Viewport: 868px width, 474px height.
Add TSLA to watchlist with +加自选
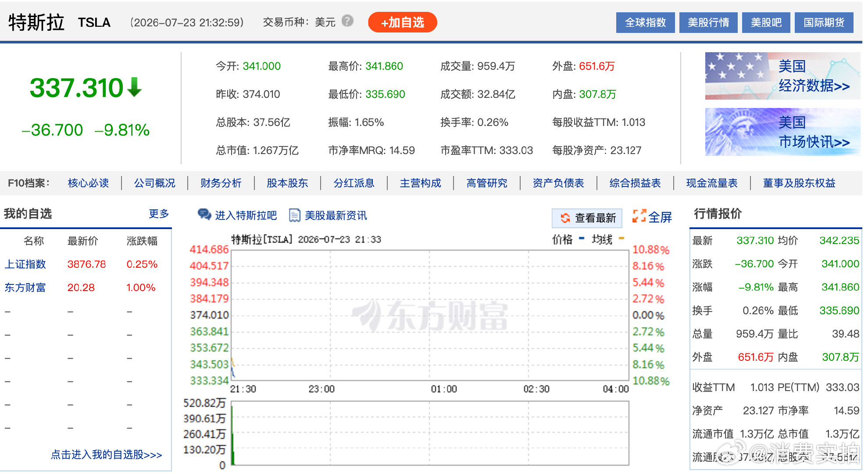[403, 22]
